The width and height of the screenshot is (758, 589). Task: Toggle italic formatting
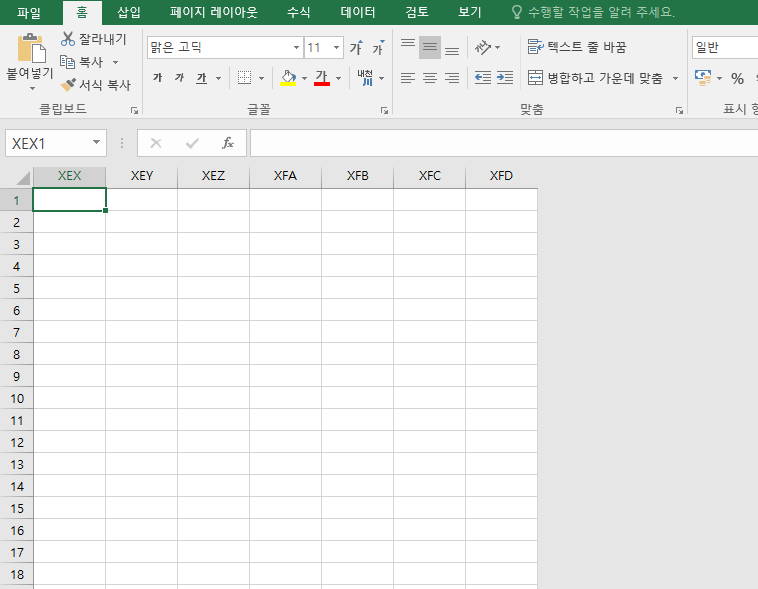tap(179, 77)
